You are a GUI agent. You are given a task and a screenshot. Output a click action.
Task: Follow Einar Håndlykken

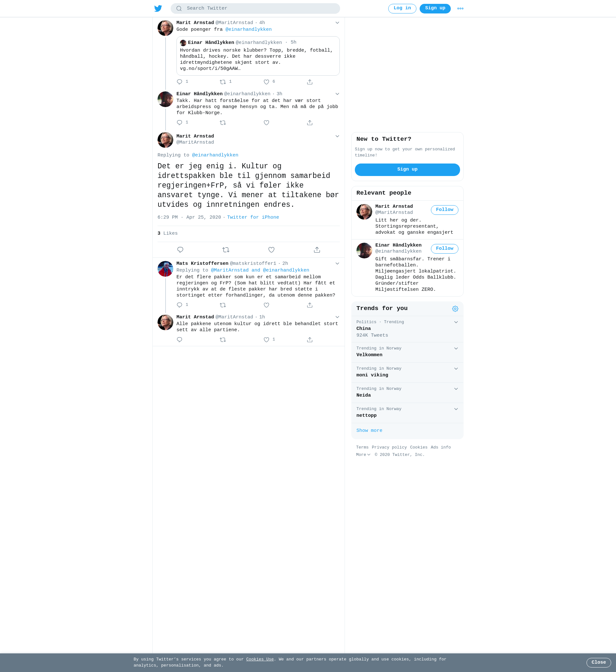444,249
